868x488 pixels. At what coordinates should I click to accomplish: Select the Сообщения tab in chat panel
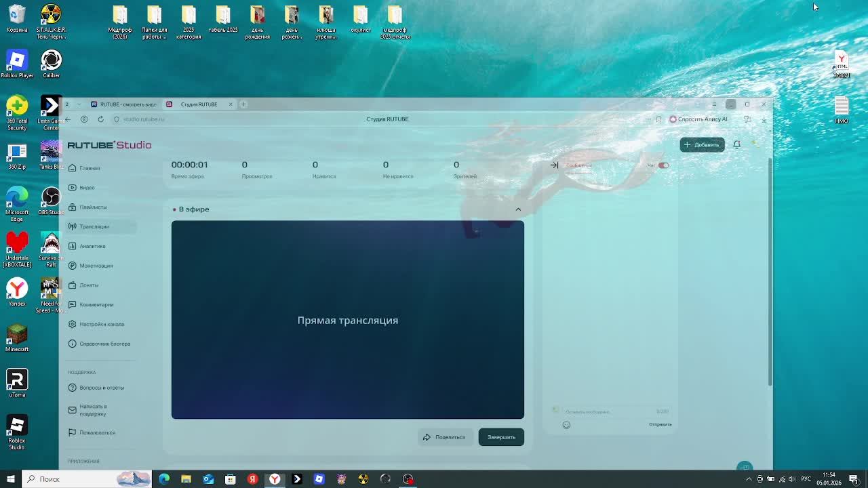click(579, 165)
